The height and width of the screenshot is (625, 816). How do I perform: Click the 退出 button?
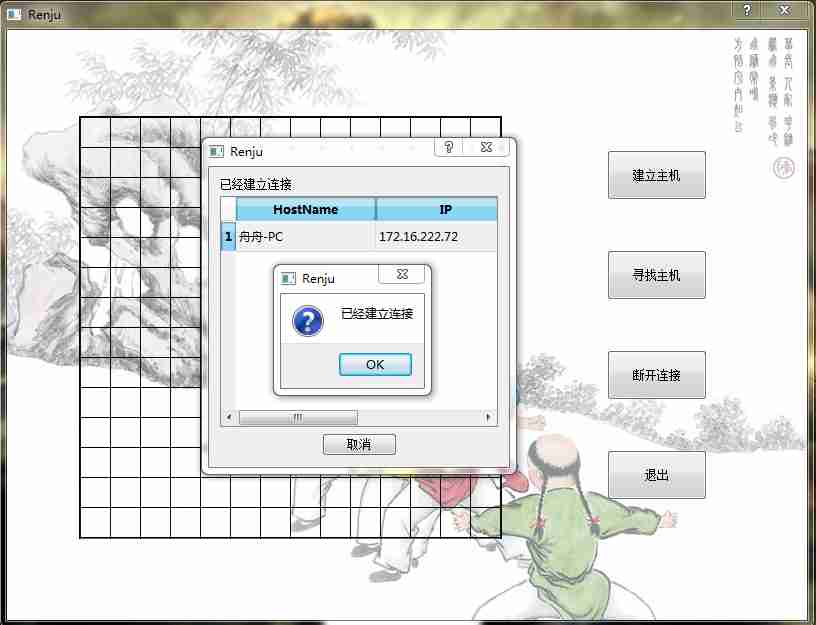pyautogui.click(x=657, y=475)
